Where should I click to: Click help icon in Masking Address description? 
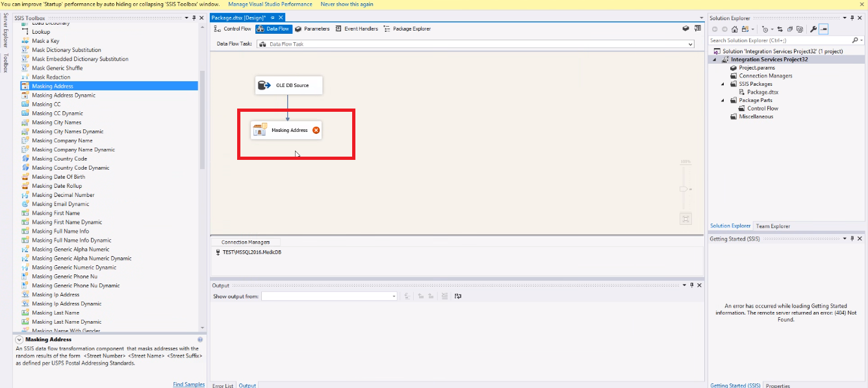[x=200, y=339]
